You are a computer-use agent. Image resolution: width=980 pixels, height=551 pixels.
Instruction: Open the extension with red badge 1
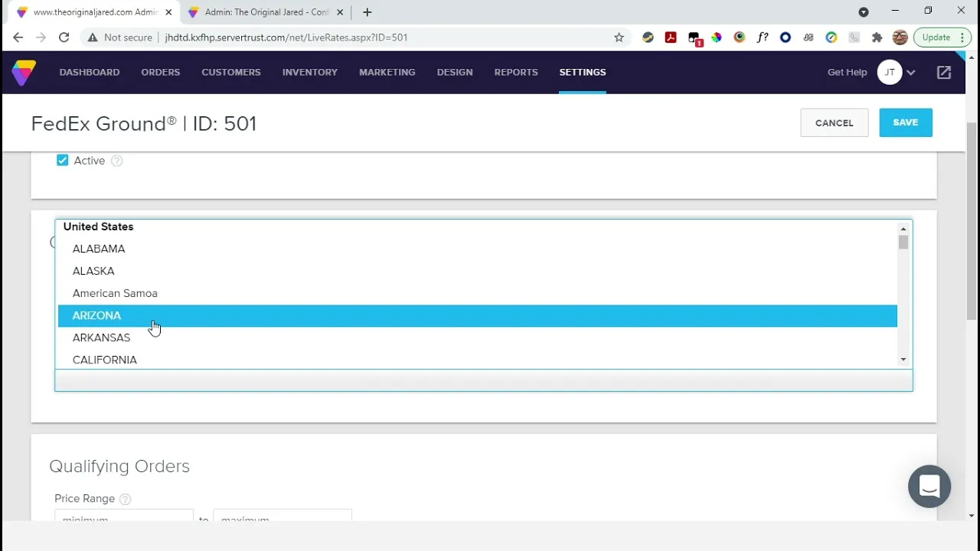pyautogui.click(x=694, y=38)
